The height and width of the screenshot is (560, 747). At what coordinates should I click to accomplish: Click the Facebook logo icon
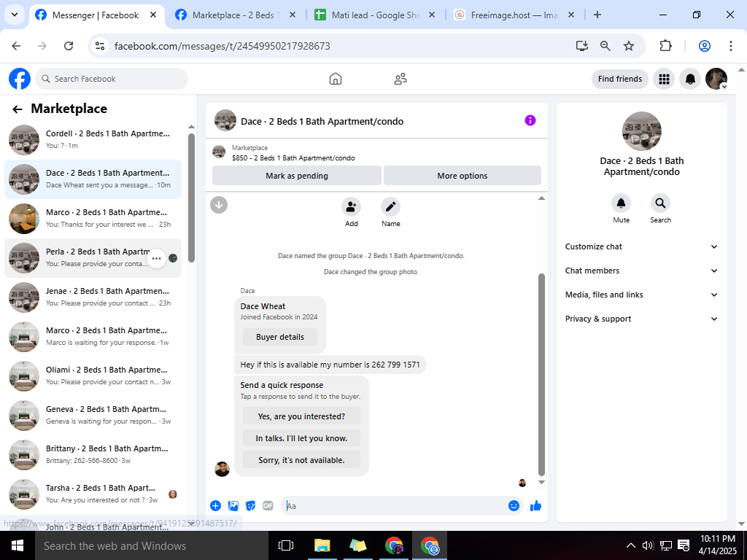20,79
